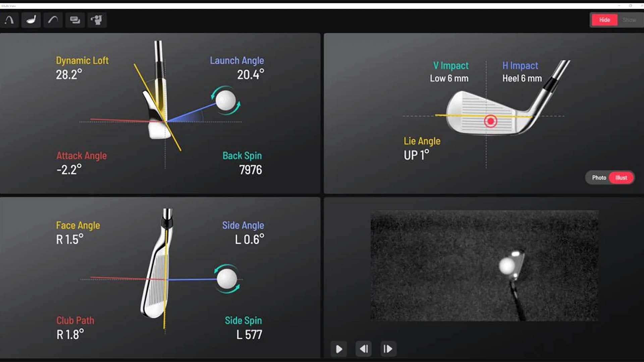The image size is (644, 362).
Task: Play the impact slow-motion video
Action: coord(339,349)
